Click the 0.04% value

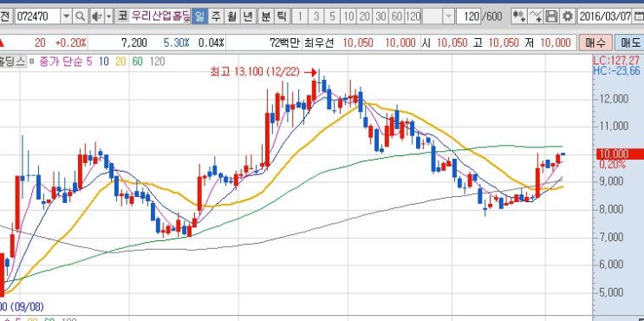click(211, 43)
